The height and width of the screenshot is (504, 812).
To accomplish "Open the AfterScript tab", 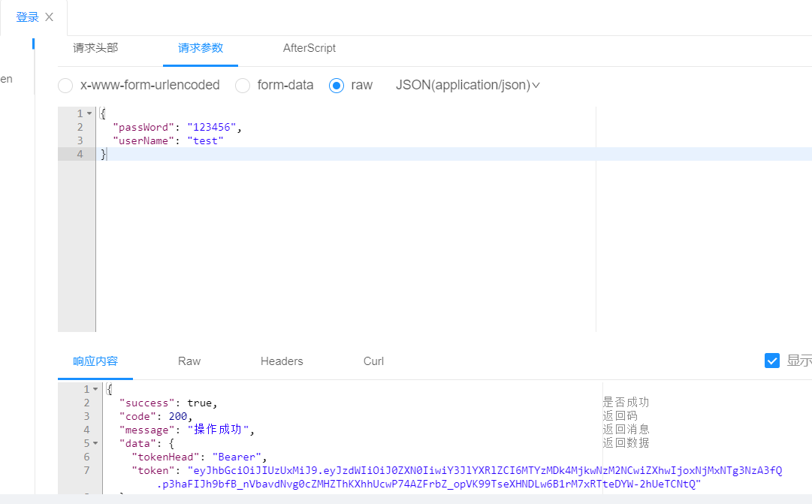I will click(309, 48).
